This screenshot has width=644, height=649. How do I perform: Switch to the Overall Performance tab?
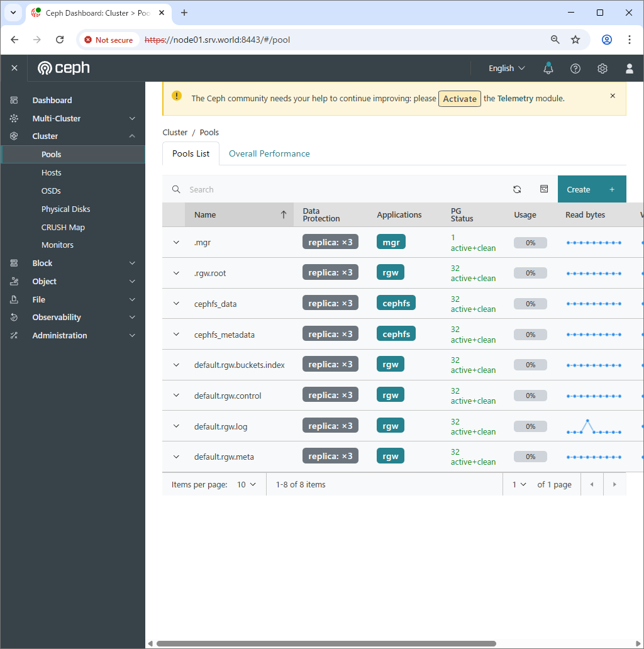coord(269,153)
